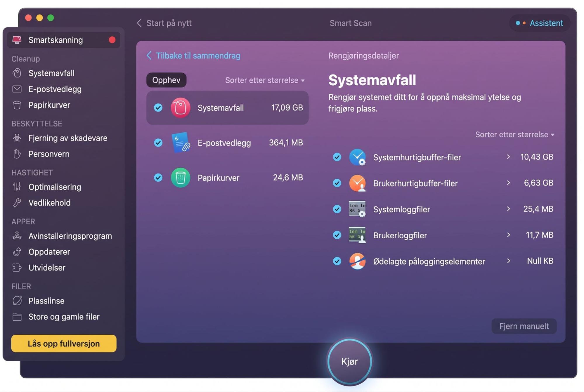
Task: Expand Systemhurtigbuffer-filer chevron
Action: (509, 157)
